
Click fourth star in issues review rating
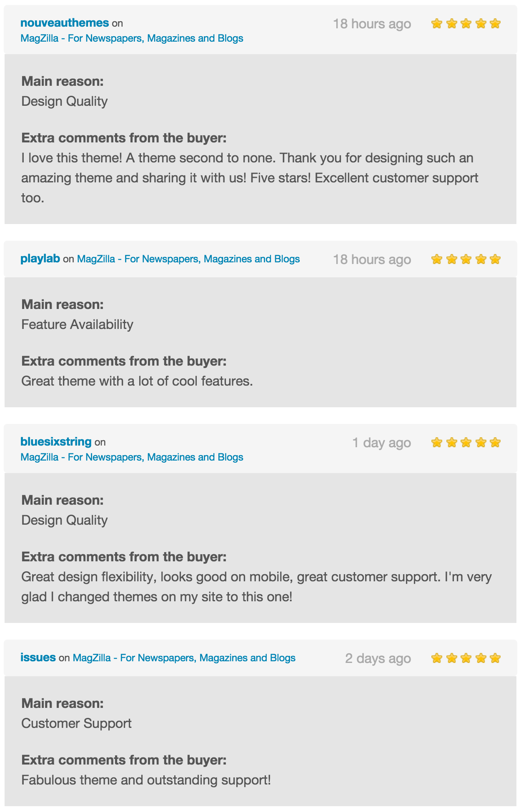(481, 658)
